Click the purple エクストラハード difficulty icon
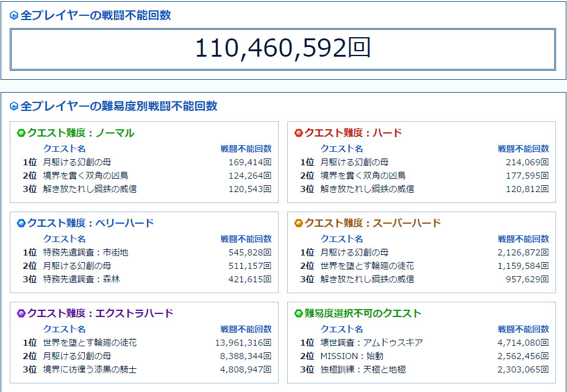Viewport: 567px width, 392px height. pyautogui.click(x=21, y=313)
